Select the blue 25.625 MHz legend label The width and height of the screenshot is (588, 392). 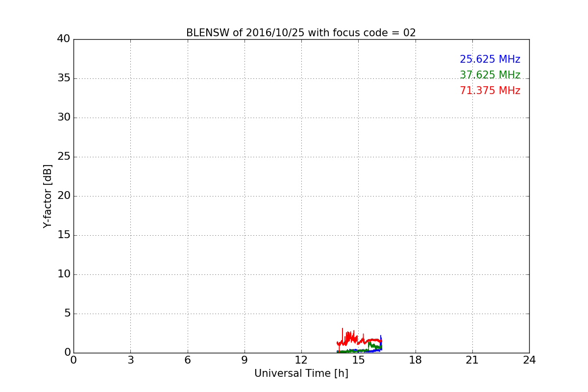tap(490, 59)
